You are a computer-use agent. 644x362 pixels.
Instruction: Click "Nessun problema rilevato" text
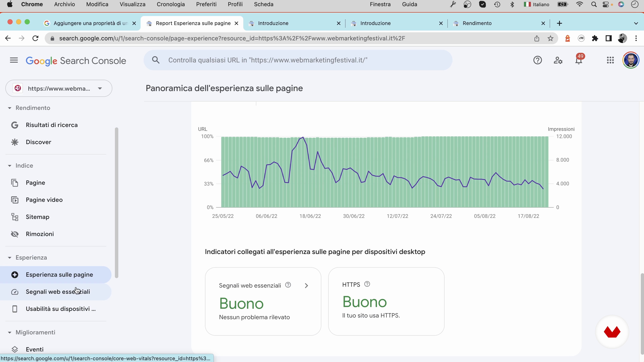point(254,317)
